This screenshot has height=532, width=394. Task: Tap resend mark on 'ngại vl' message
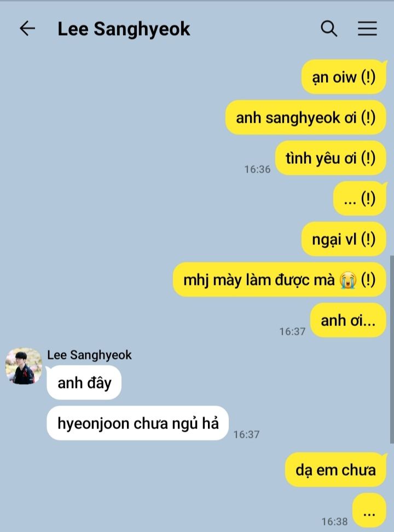click(368, 239)
